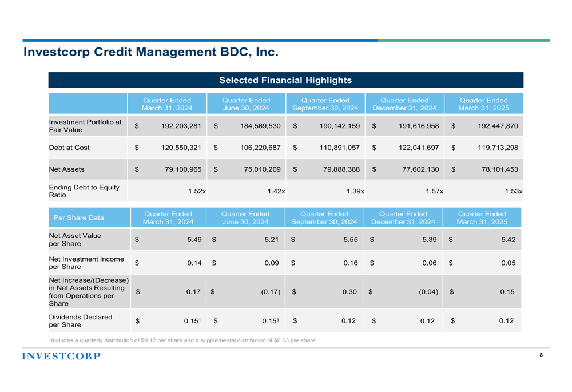Click "Quarter Ended June 30, 2024" in top table
572x392 pixels.
coord(246,104)
